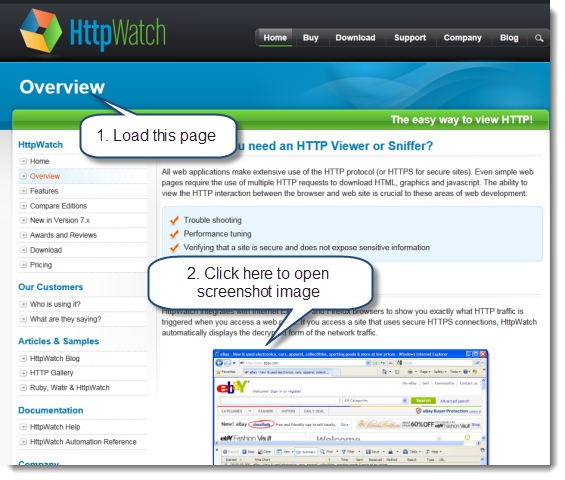Open the search magnifier in navigation bar
The height and width of the screenshot is (480, 565).
pyautogui.click(x=539, y=38)
